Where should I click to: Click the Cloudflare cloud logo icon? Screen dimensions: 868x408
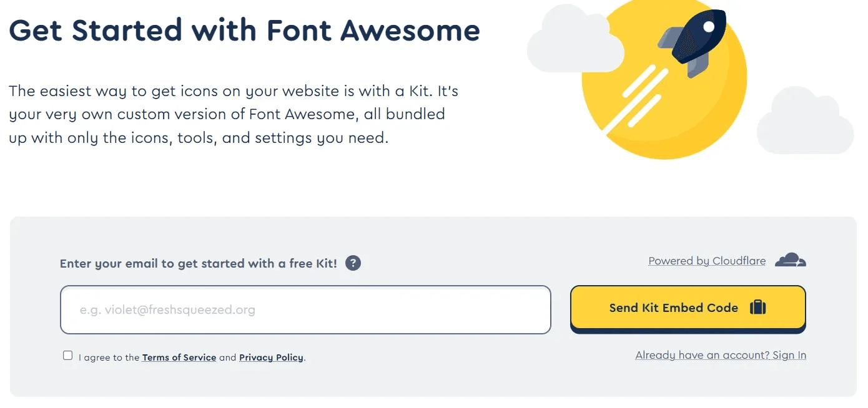click(791, 260)
